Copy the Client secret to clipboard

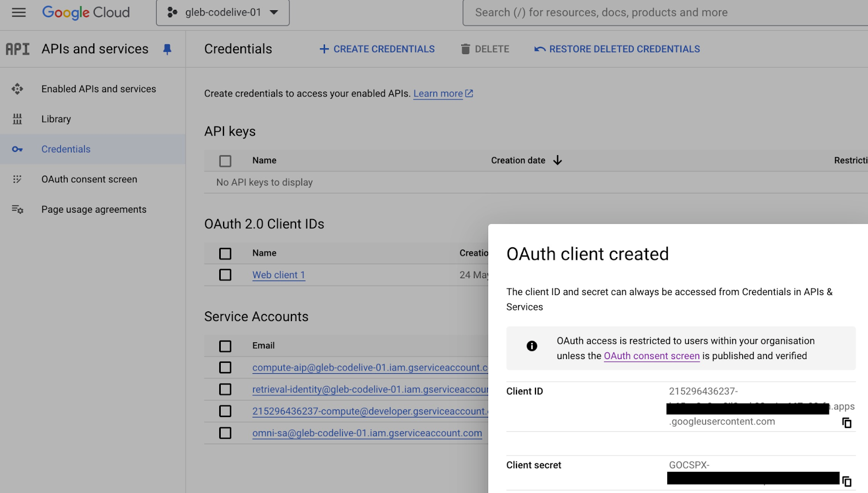[x=846, y=481]
